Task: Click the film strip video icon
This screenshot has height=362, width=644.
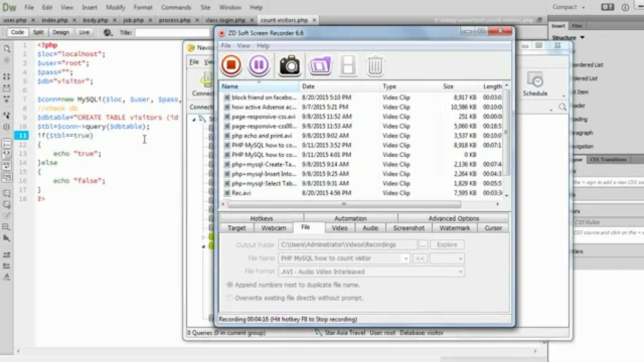Action: (348, 65)
